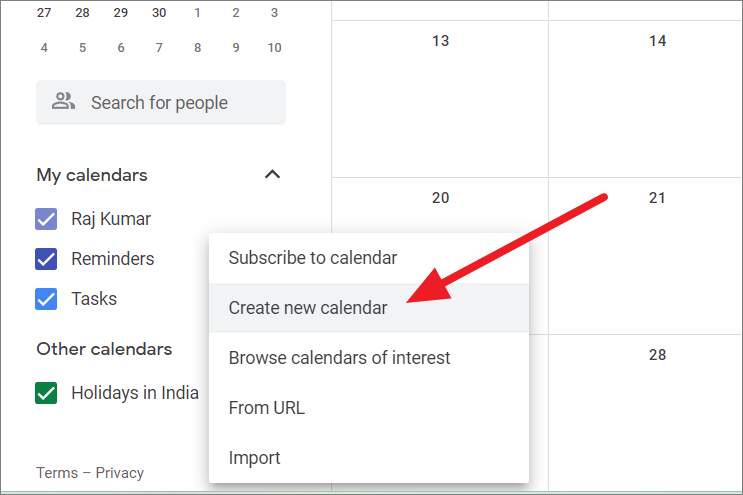743x495 pixels.
Task: Click the My calendars heading
Action: pos(92,175)
